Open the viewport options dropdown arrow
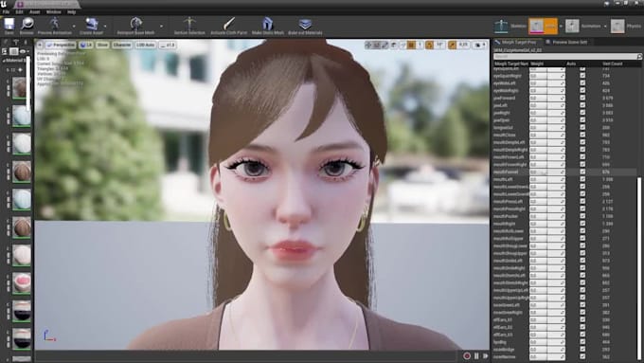Screen dimensions: 644x363 point(40,45)
